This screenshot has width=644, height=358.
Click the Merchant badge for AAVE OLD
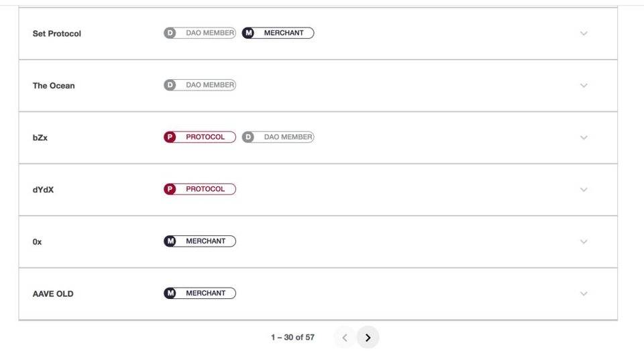tap(200, 293)
